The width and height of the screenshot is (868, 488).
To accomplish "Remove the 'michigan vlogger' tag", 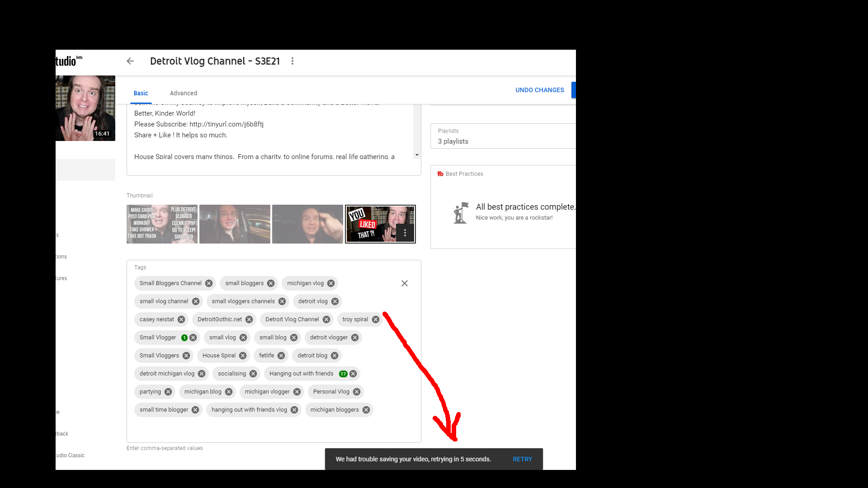I will click(x=297, y=392).
